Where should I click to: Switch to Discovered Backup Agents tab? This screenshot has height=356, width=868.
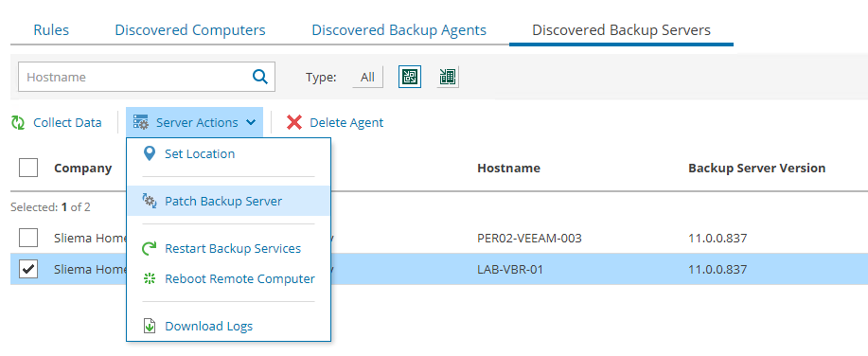click(399, 30)
